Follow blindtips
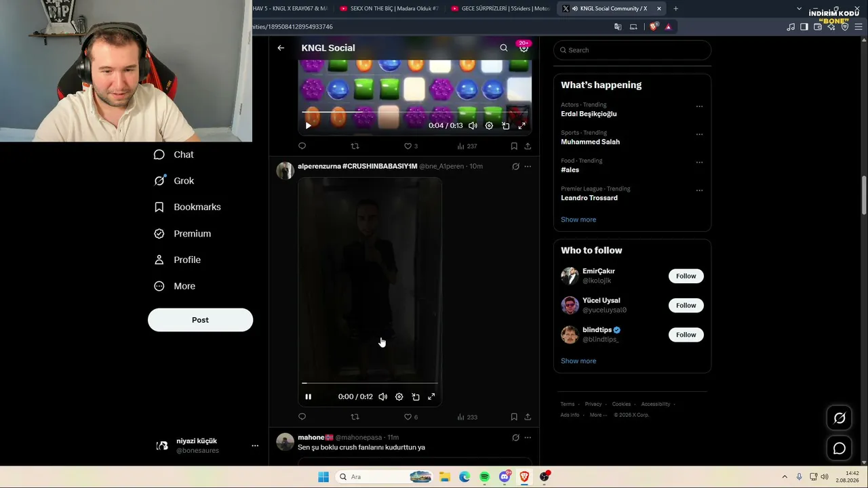 pos(686,335)
